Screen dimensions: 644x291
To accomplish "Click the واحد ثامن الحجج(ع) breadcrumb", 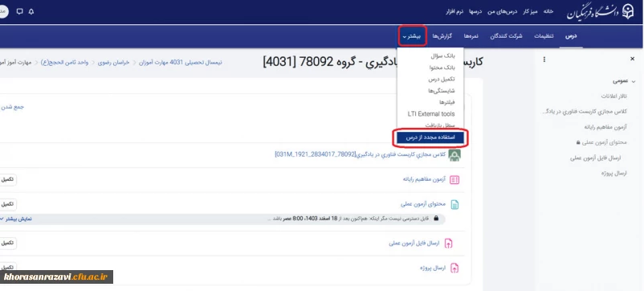I will (x=64, y=63).
